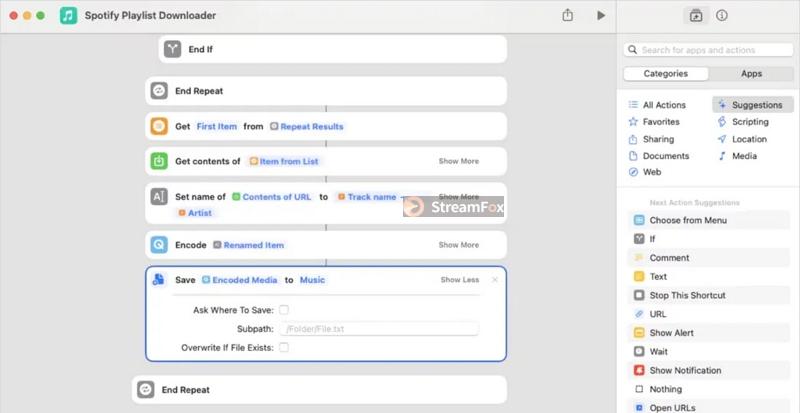Screen dimensions: 800x413
Task: Switch to the Apps tab
Action: tap(751, 74)
